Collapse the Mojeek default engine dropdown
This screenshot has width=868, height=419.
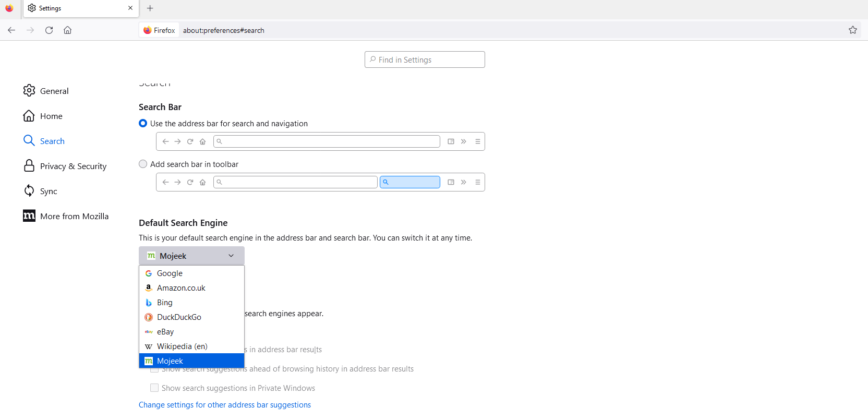[x=191, y=256]
